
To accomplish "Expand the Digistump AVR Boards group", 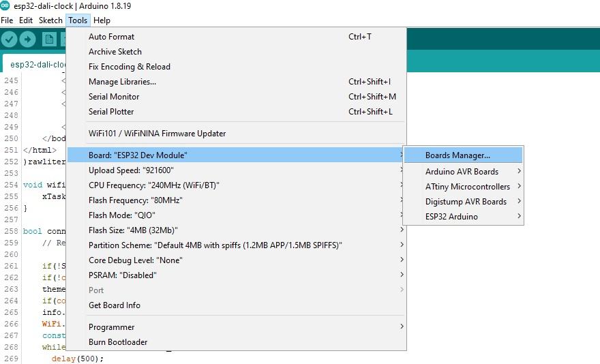I will point(463,201).
